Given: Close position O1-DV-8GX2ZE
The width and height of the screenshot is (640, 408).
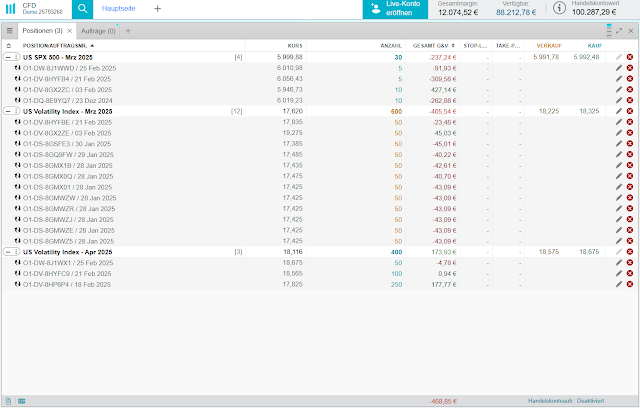Looking at the screenshot, I should click(630, 133).
